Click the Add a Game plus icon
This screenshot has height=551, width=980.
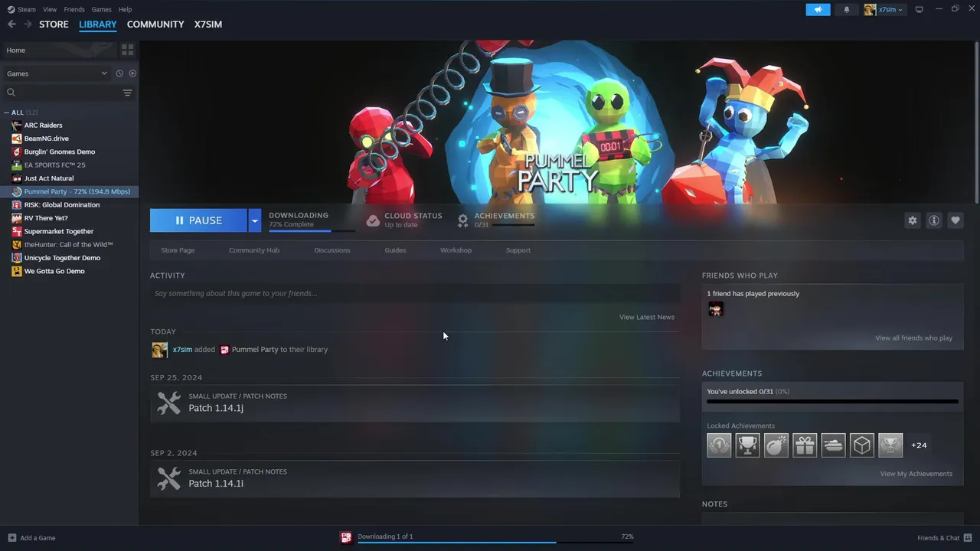click(x=12, y=538)
